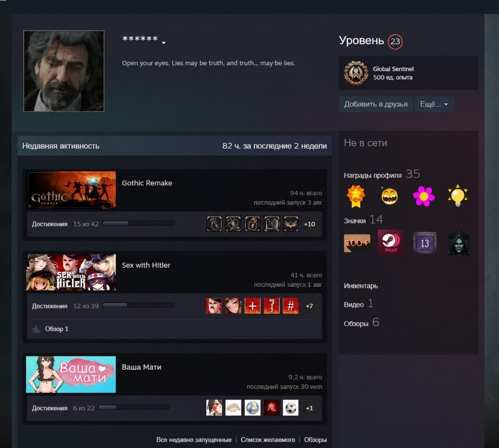
Task: Open the glowing red kanji achievement icon
Action: (271, 408)
